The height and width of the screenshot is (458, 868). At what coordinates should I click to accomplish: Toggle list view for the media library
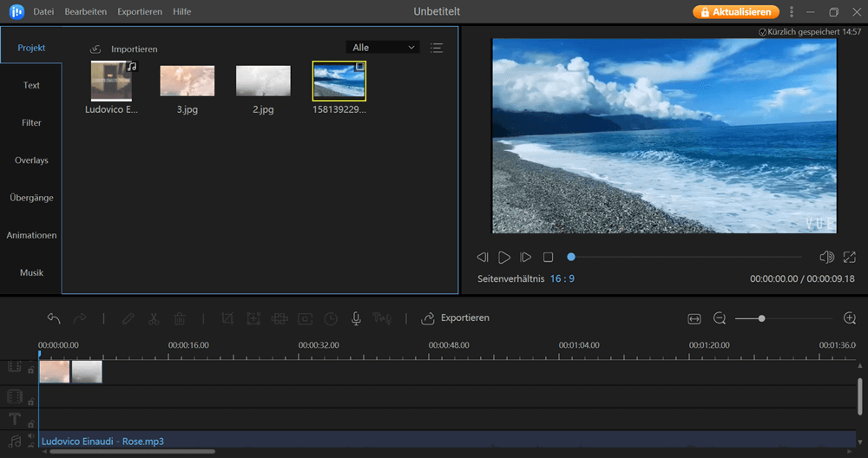[436, 48]
